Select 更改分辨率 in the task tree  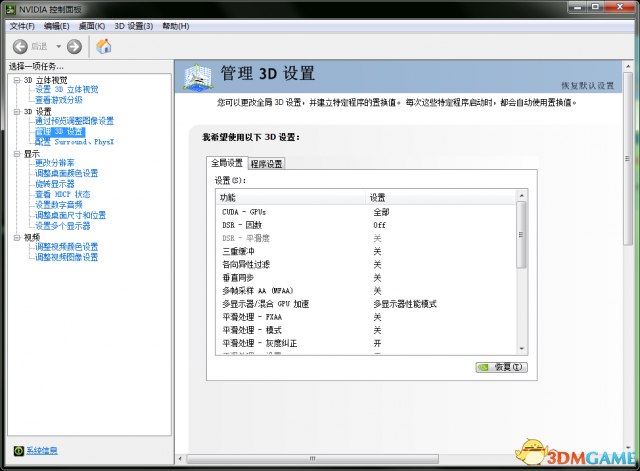coord(54,163)
